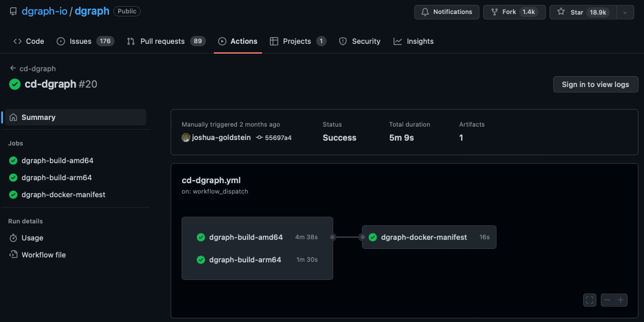Click success icon on graph dgraph-build-amd64
644x322 pixels.
click(201, 237)
